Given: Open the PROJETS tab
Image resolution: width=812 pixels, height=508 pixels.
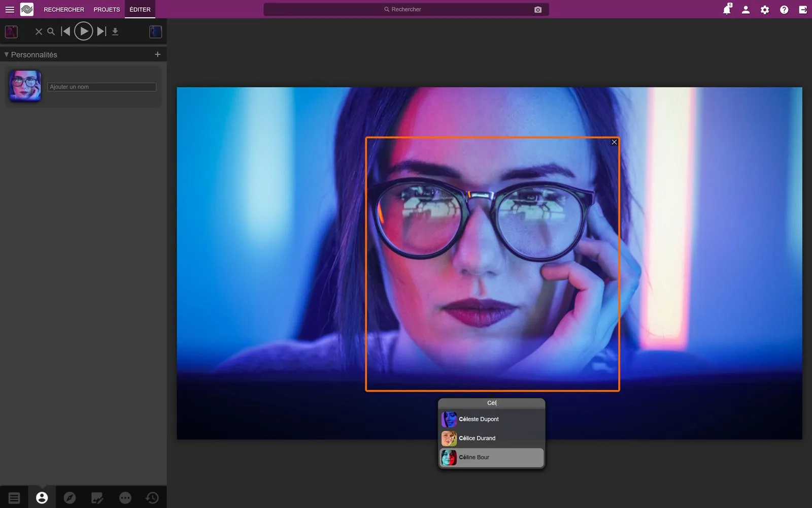Looking at the screenshot, I should pos(107,9).
